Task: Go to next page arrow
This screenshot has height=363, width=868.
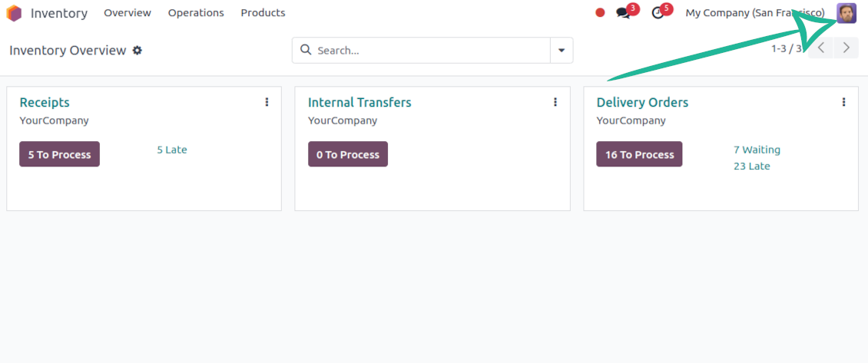Action: (x=846, y=48)
